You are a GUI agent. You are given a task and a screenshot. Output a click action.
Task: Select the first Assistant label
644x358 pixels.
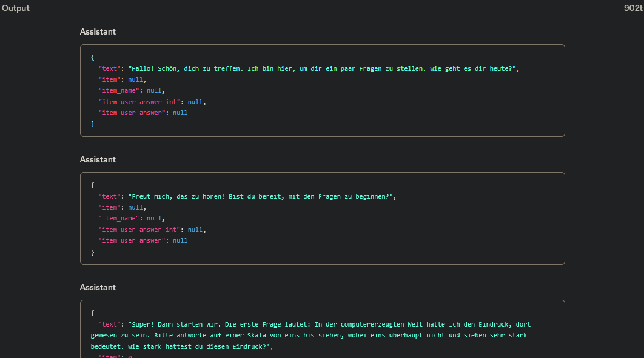98,31
